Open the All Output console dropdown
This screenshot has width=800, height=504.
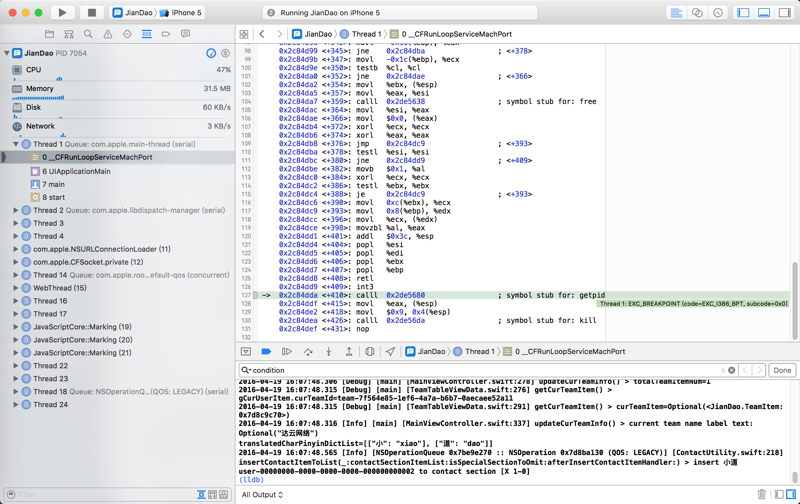[x=262, y=495]
